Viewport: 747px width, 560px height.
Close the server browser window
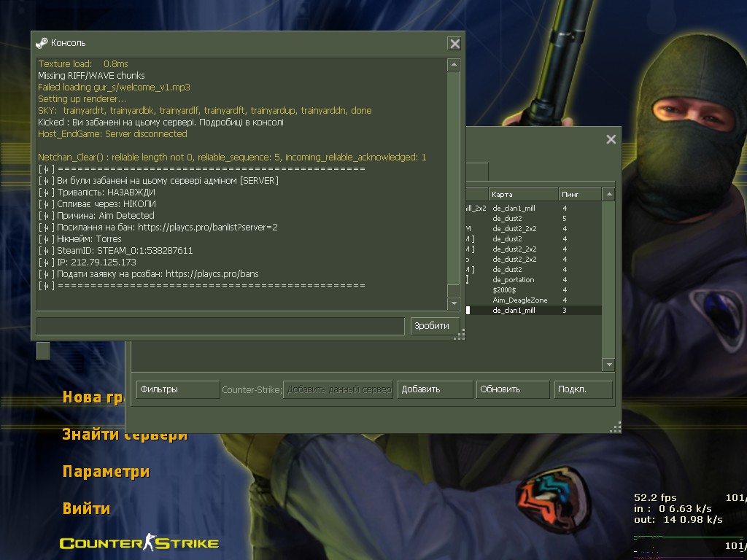coord(611,139)
